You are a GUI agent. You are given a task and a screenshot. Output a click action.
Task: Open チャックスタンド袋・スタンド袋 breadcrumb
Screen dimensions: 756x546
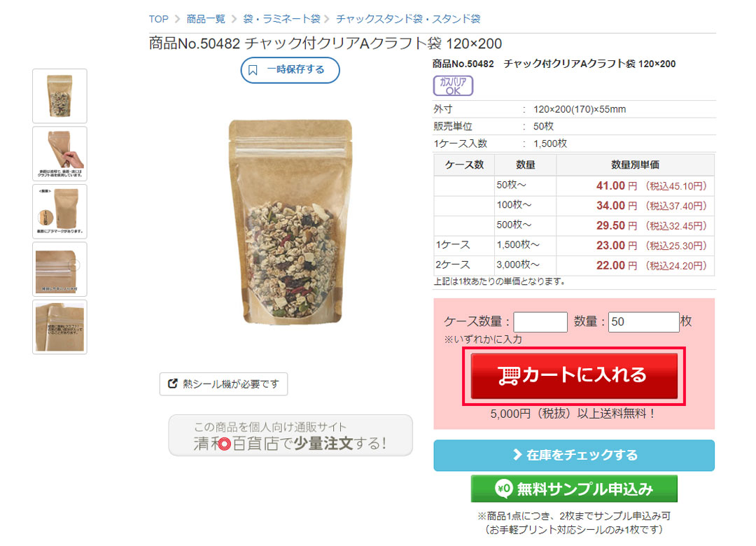pyautogui.click(x=408, y=19)
